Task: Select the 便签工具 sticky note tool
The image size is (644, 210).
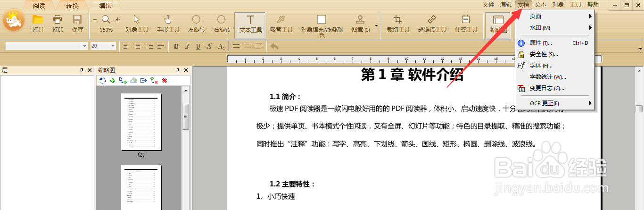Action: point(466,24)
